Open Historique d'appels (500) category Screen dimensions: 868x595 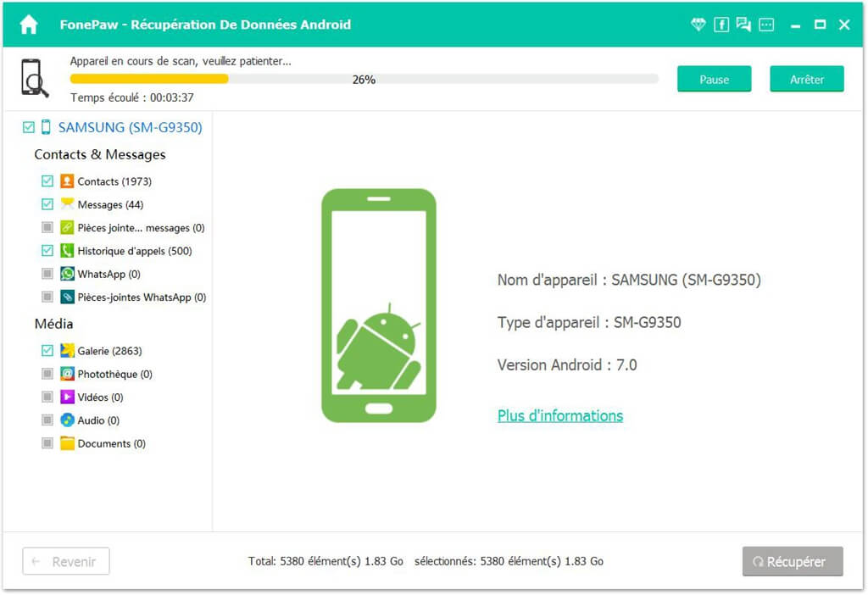tap(135, 251)
